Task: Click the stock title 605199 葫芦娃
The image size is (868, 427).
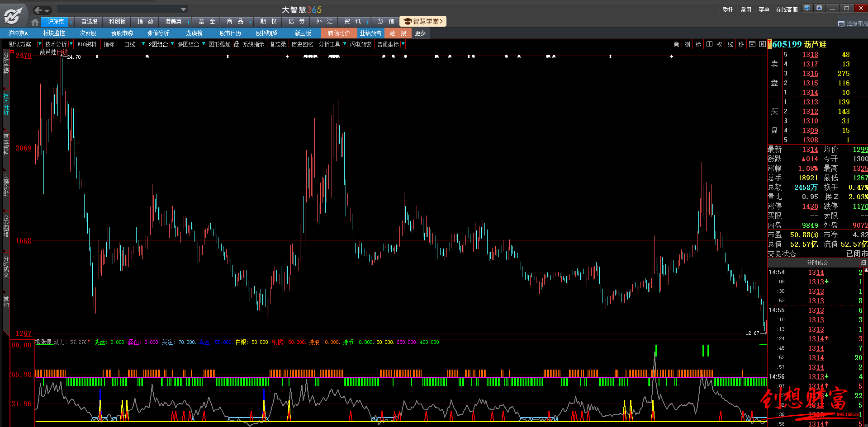Action: coord(799,44)
